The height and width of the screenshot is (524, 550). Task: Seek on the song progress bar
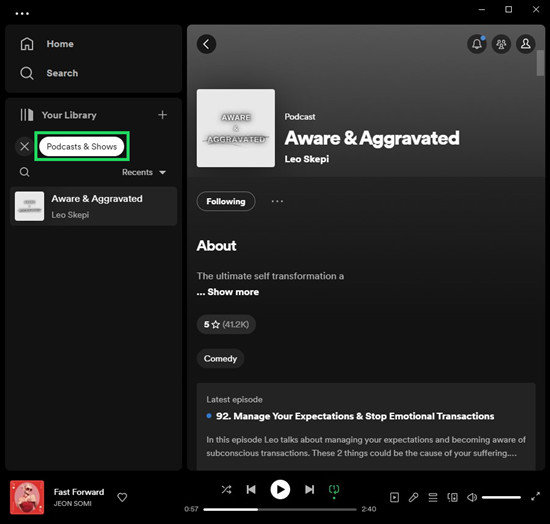tap(280, 509)
